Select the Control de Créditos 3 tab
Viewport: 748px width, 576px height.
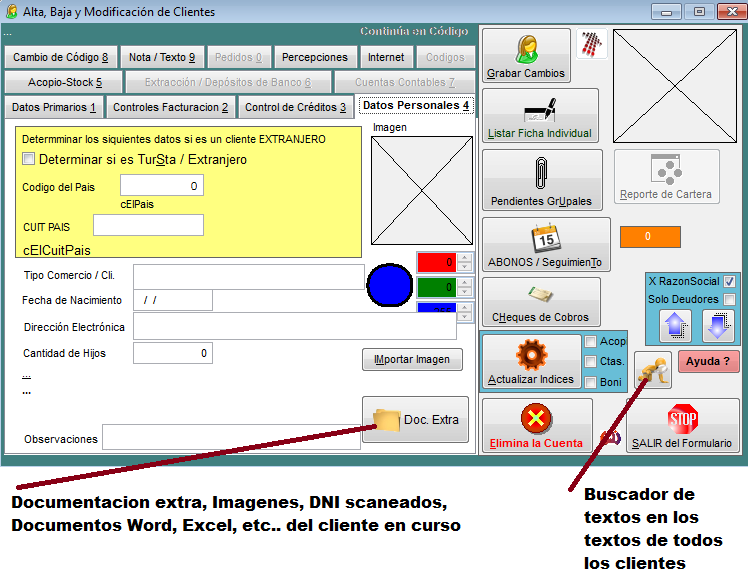tap(295, 107)
